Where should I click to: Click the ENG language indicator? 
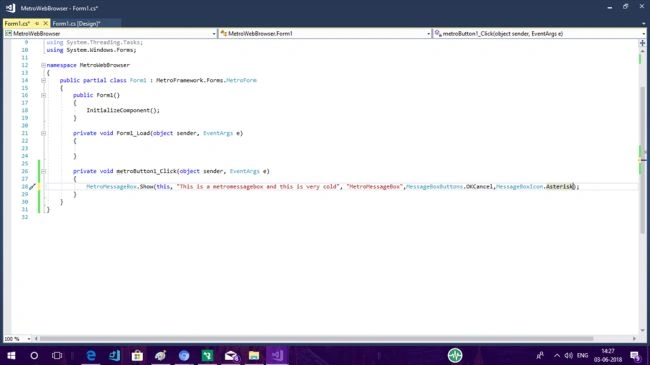tap(582, 355)
